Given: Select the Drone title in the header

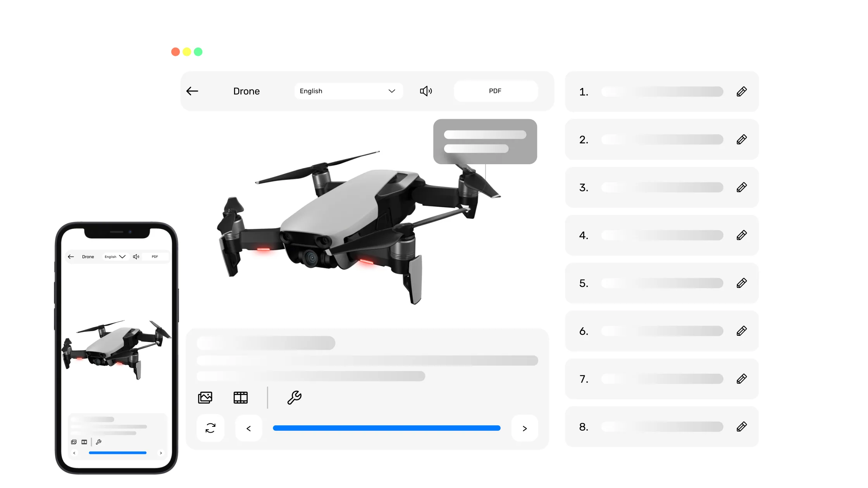Looking at the screenshot, I should [x=246, y=91].
